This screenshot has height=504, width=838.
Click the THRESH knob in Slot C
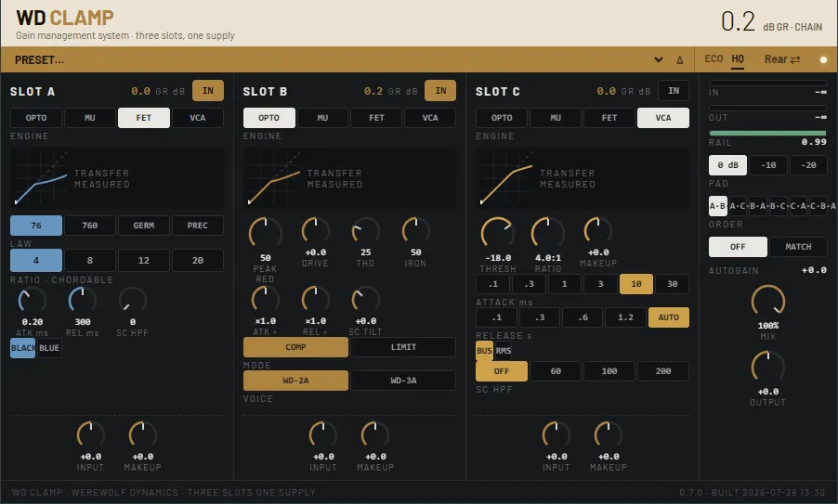(498, 233)
